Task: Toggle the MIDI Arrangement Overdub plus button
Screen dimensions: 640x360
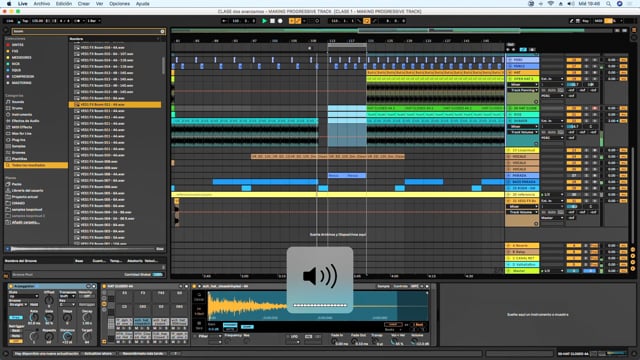Action: pos(291,21)
